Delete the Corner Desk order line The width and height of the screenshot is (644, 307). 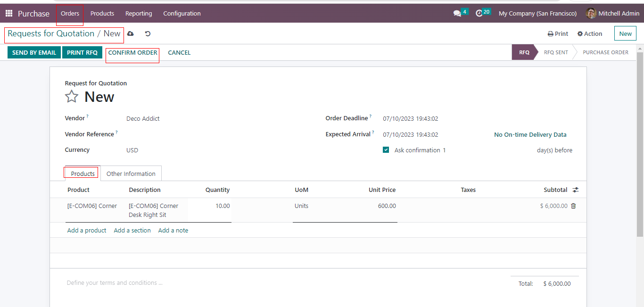click(573, 206)
